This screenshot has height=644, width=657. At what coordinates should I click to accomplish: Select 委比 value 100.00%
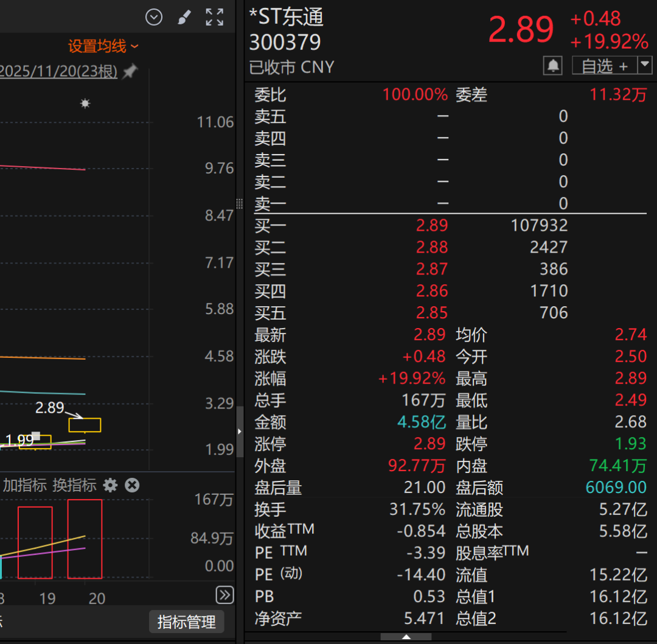pos(415,94)
